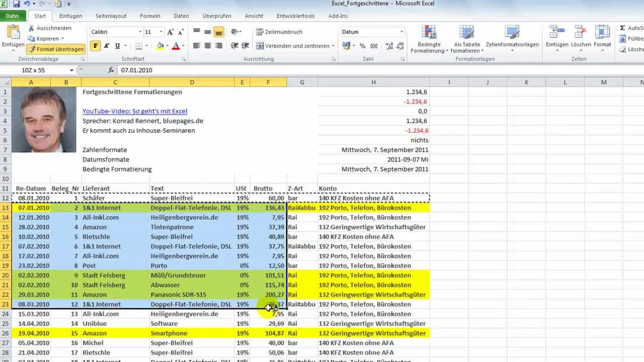
Task: Toggle italic K formatting button
Action: click(107, 46)
